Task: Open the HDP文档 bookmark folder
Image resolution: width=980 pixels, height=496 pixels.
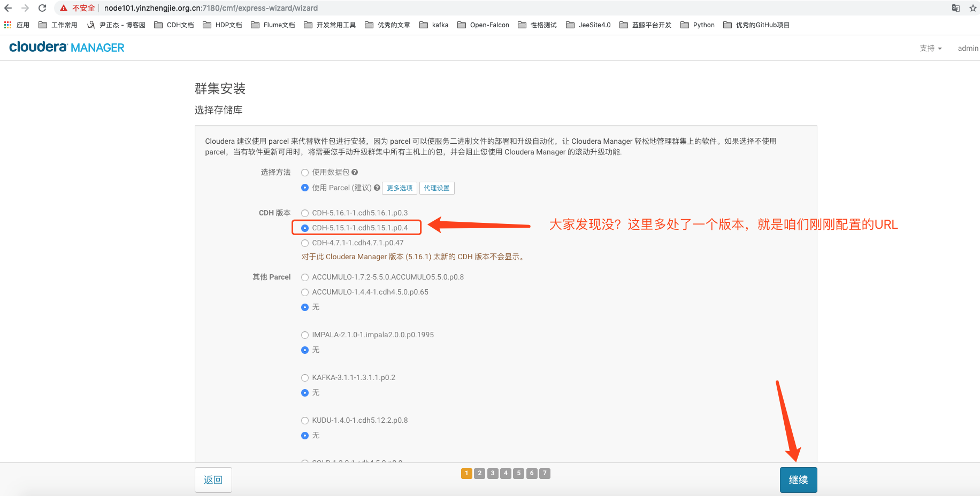Action: (x=222, y=25)
